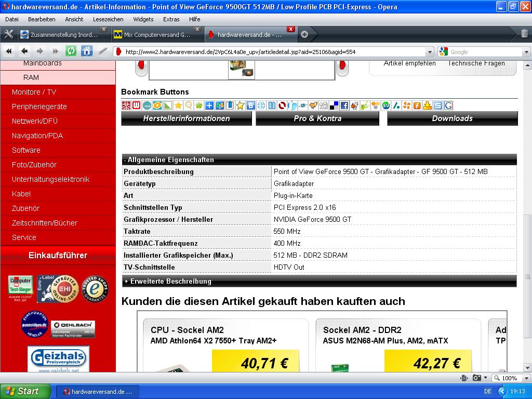
Task: Switch to Zusammenstellung Inord tab
Action: tap(64, 35)
